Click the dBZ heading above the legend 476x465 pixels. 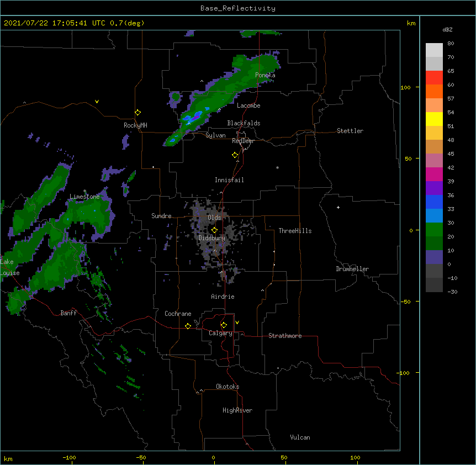tap(447, 29)
